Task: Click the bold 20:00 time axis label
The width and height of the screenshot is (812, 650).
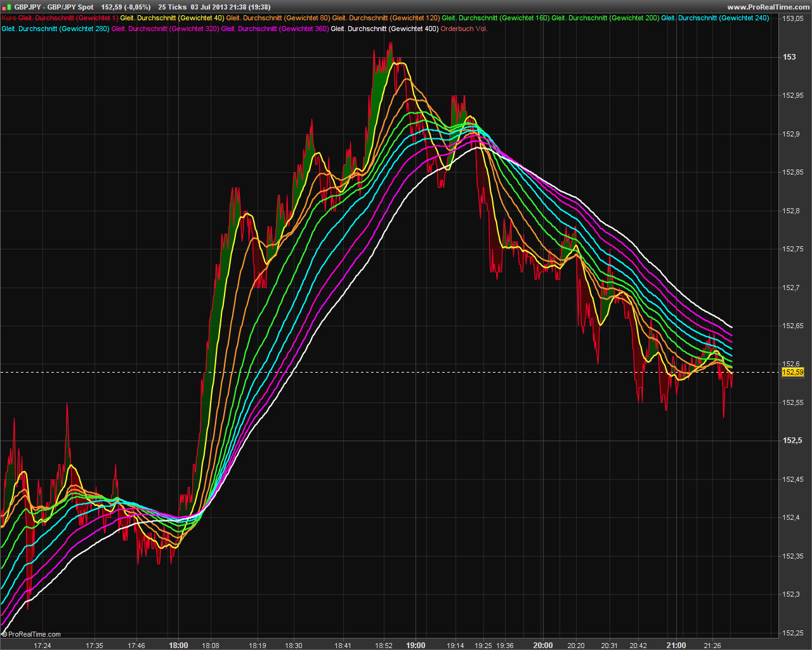Action: click(543, 646)
